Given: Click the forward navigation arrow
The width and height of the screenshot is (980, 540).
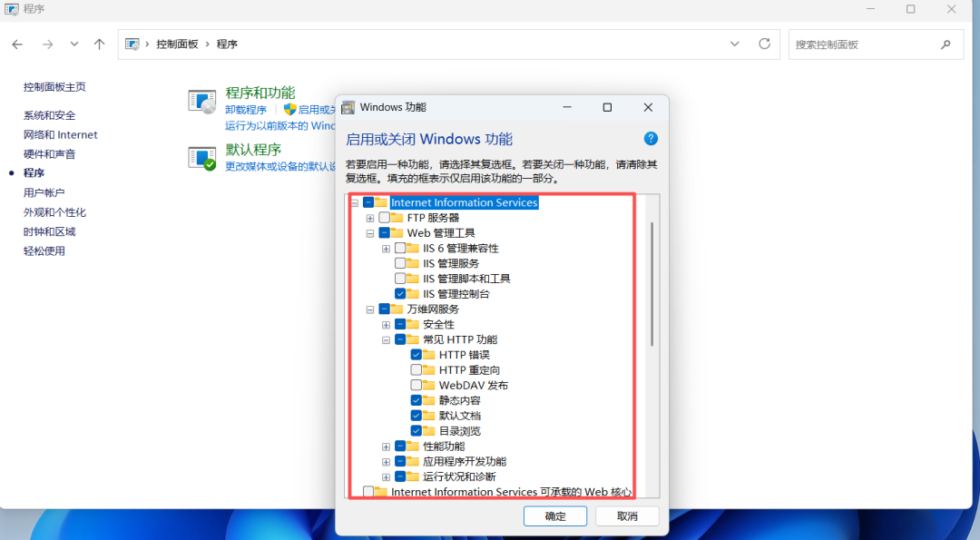Looking at the screenshot, I should 47,44.
